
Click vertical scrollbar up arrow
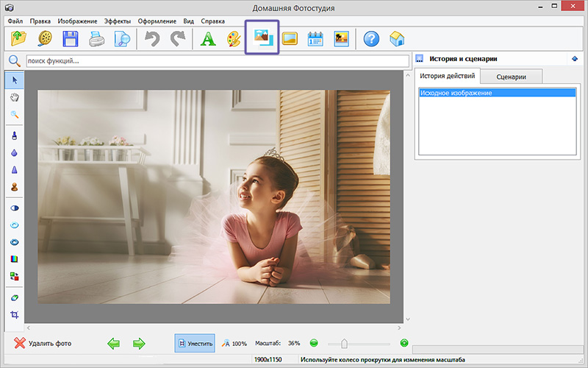pos(408,76)
